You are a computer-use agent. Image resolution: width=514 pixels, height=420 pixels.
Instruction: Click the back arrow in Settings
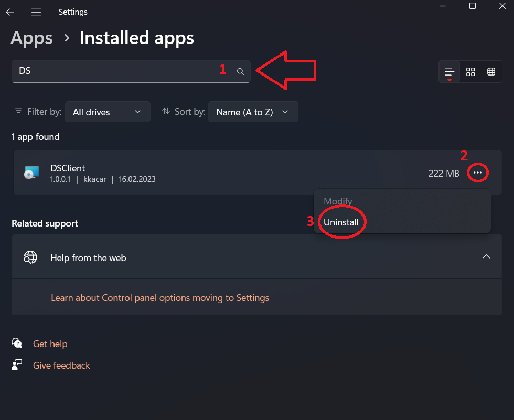pos(10,12)
